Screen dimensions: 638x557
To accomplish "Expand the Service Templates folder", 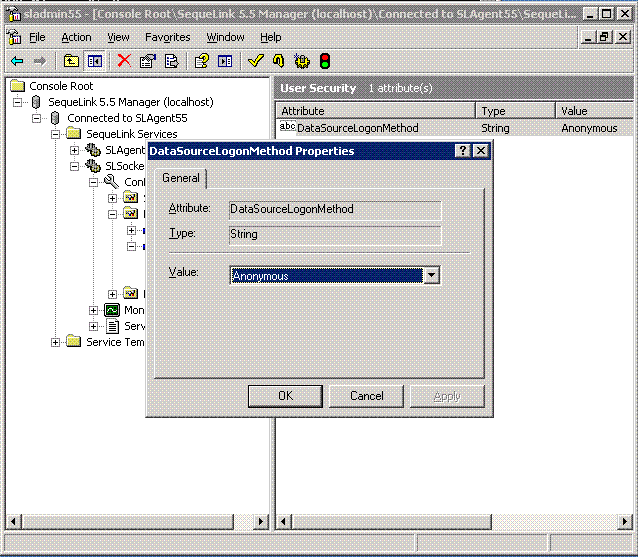I will click(55, 343).
